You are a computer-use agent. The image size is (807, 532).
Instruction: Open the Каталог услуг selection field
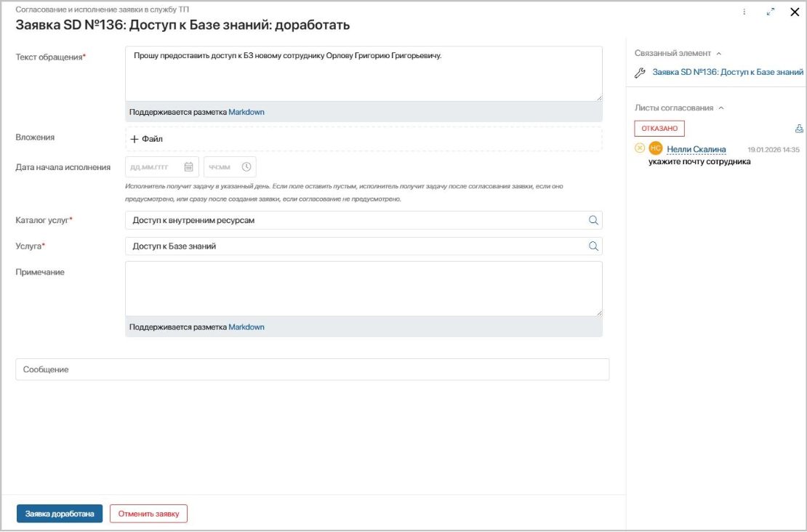coord(364,220)
